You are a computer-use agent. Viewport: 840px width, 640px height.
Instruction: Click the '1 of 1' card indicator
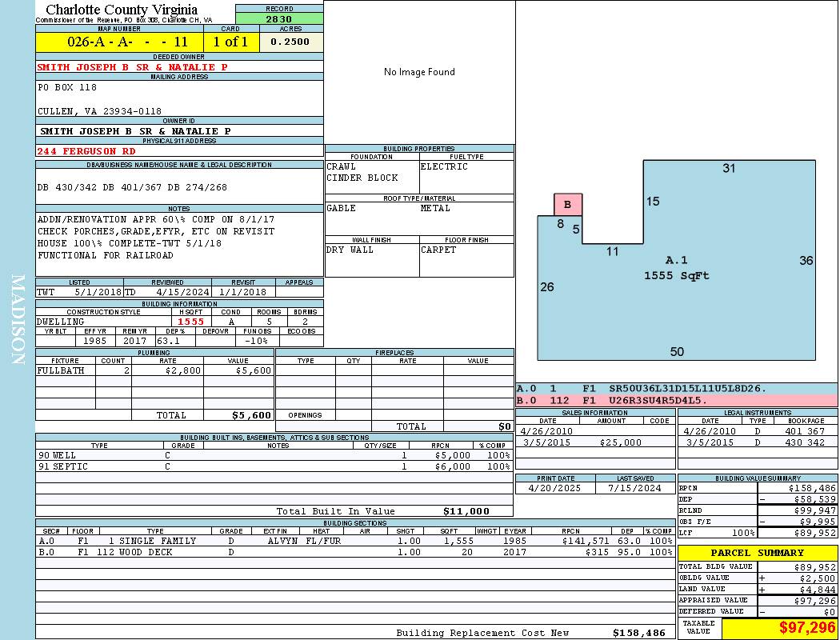(231, 42)
